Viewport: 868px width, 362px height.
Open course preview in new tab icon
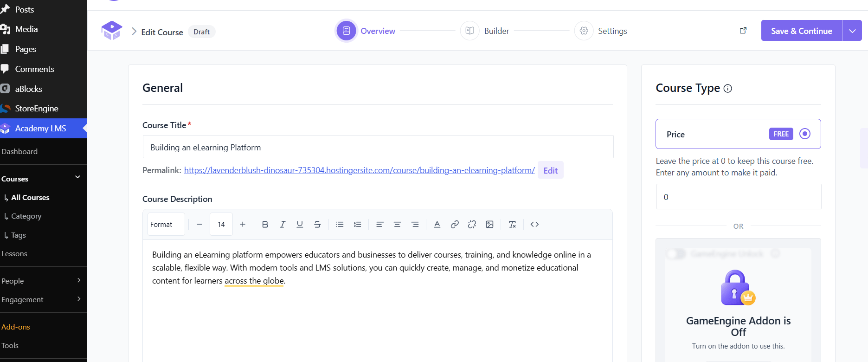point(743,30)
